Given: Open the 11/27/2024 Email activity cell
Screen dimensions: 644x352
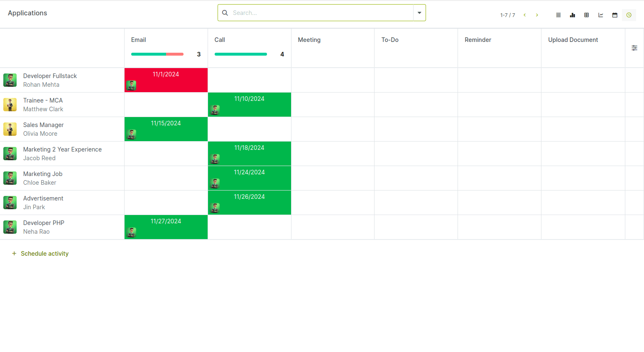Looking at the screenshot, I should point(166,227).
